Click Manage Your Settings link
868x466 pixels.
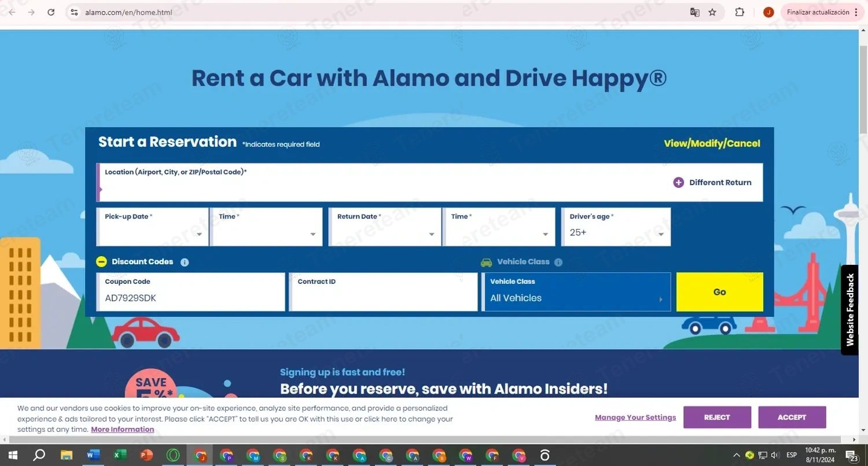click(635, 417)
